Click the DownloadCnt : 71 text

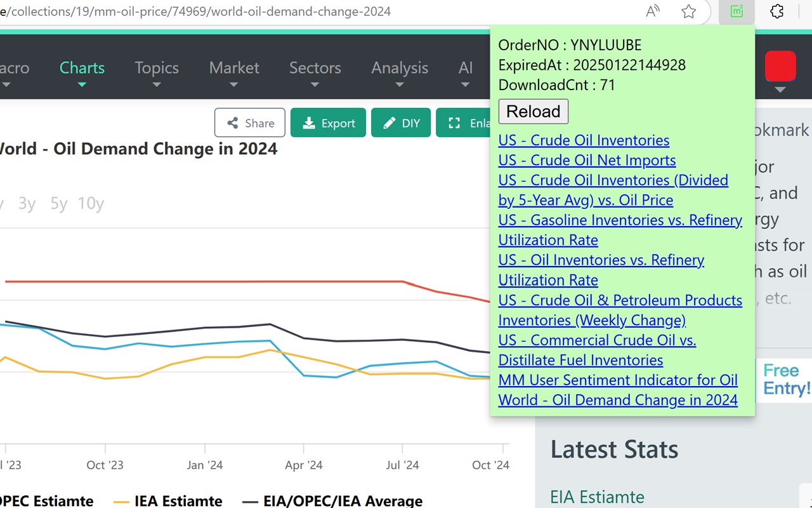click(557, 84)
